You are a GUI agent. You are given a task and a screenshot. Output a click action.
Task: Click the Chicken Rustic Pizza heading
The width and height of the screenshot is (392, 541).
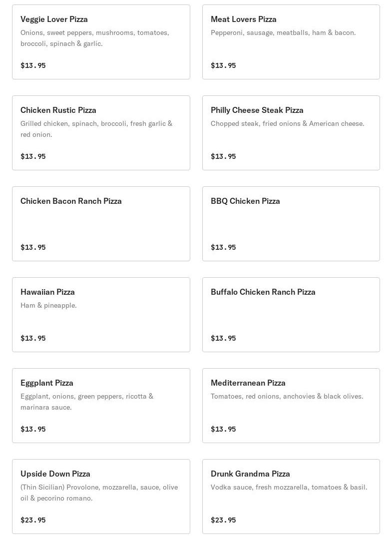(x=58, y=110)
